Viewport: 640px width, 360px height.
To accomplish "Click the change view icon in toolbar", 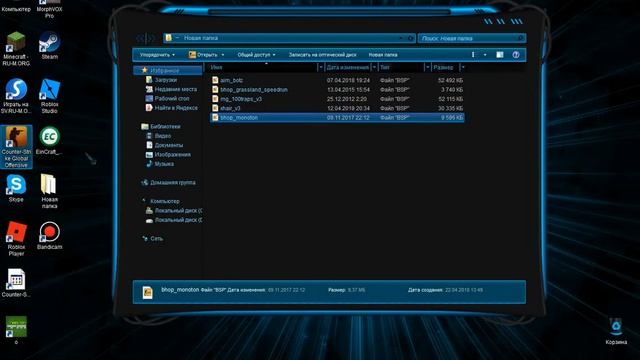I will point(473,55).
